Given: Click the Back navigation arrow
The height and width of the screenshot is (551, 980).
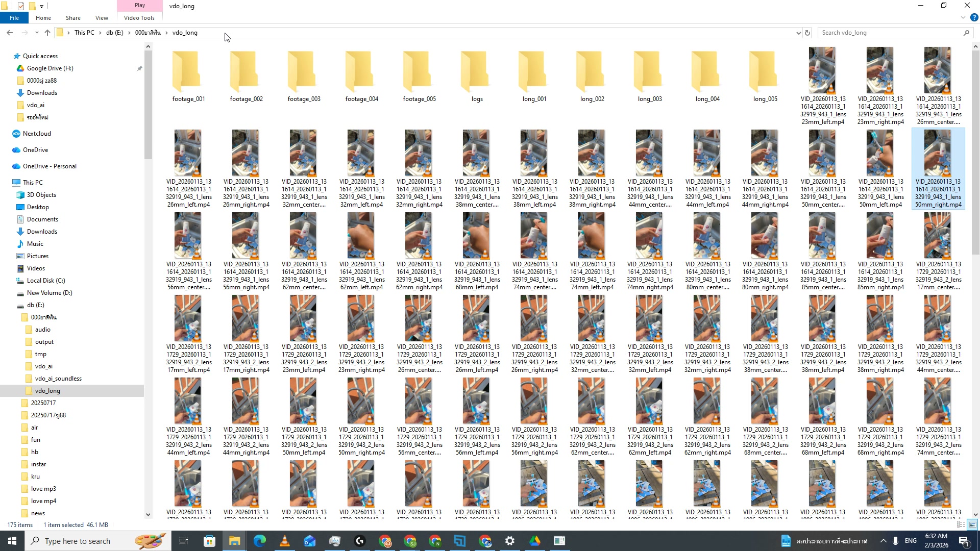Looking at the screenshot, I should pos(9,32).
